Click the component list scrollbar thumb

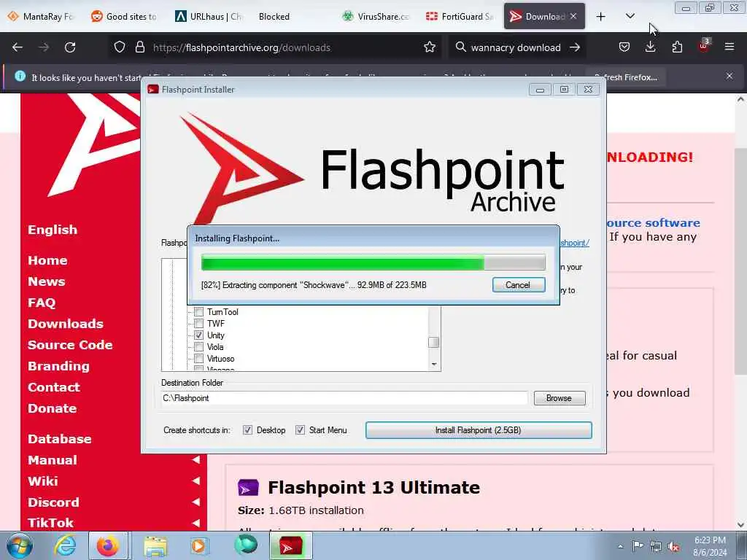pyautogui.click(x=433, y=343)
